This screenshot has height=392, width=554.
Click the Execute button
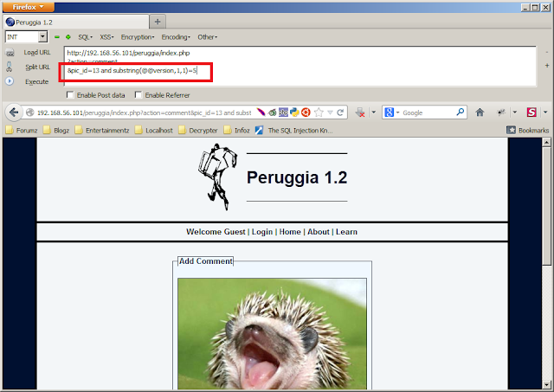(36, 81)
